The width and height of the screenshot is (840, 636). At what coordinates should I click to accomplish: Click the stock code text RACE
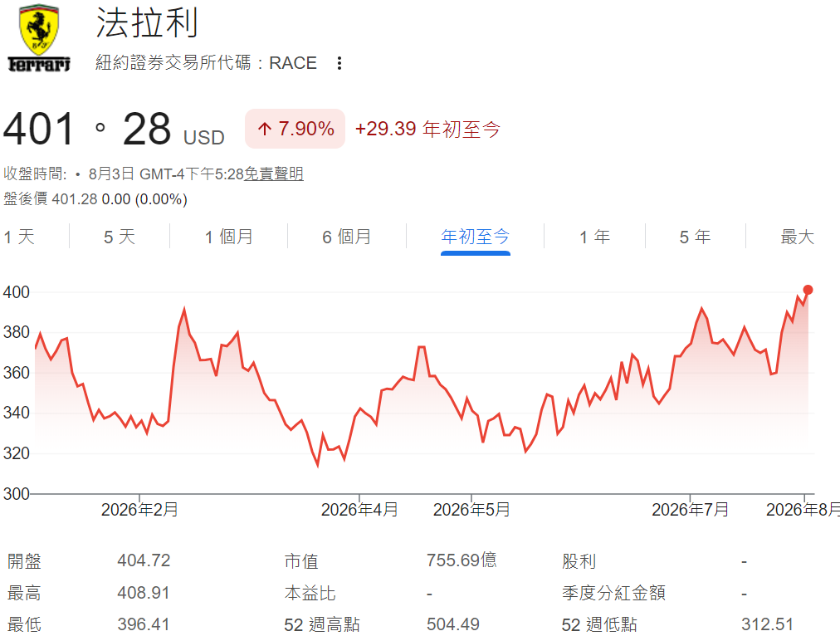tap(293, 63)
